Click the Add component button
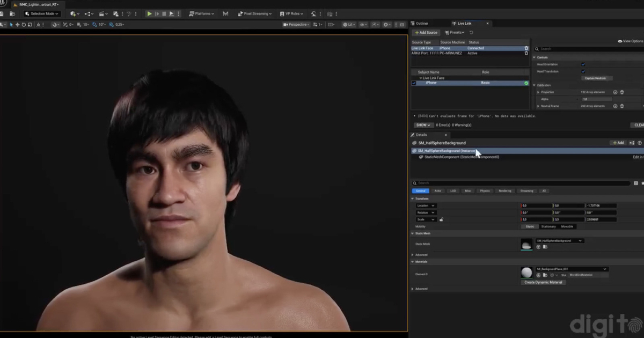644x338 pixels. (x=618, y=143)
